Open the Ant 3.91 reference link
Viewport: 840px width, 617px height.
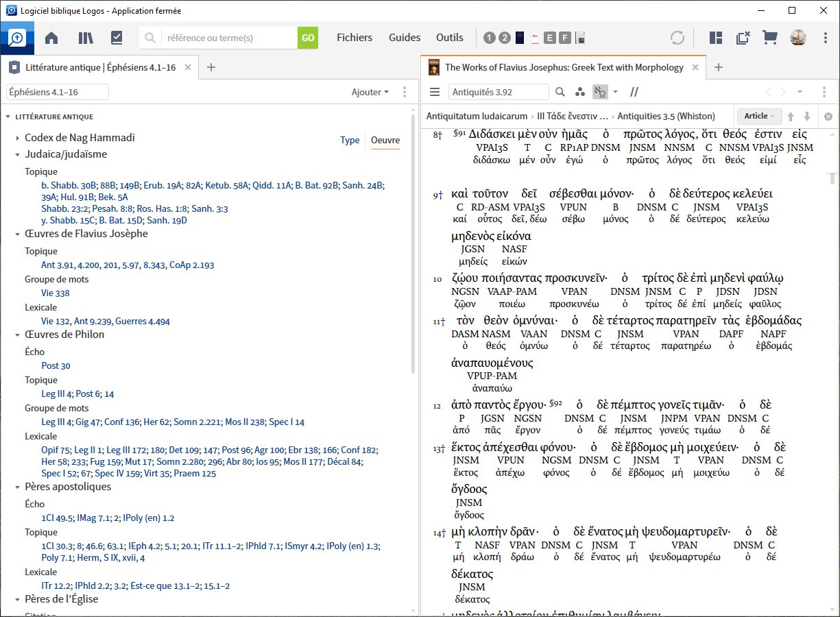point(58,265)
